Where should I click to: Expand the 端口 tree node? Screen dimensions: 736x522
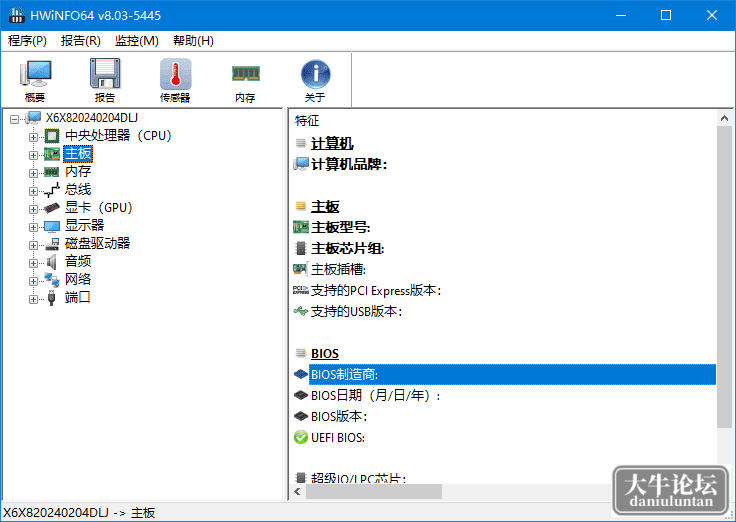pos(33,299)
